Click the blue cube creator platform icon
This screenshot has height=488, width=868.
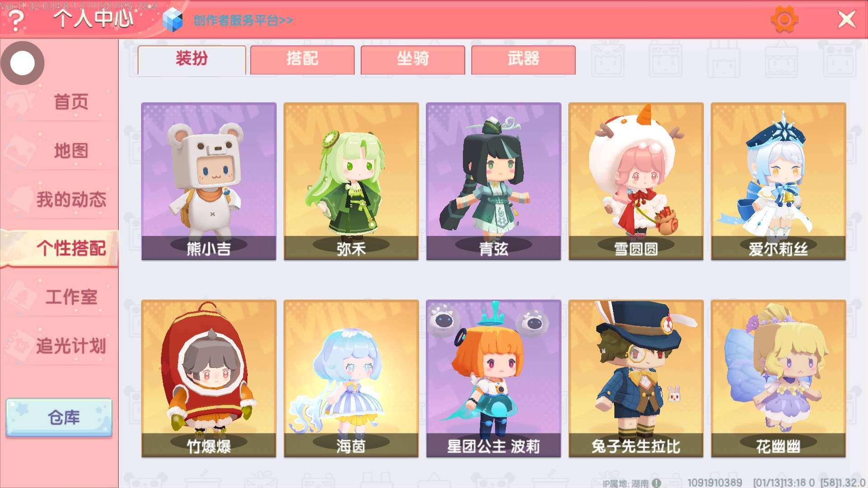click(x=172, y=20)
